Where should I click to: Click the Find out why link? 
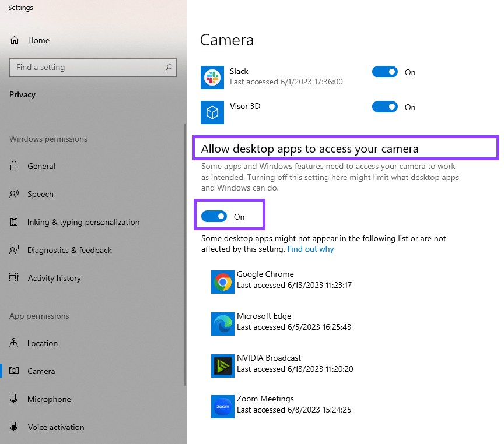click(x=310, y=249)
